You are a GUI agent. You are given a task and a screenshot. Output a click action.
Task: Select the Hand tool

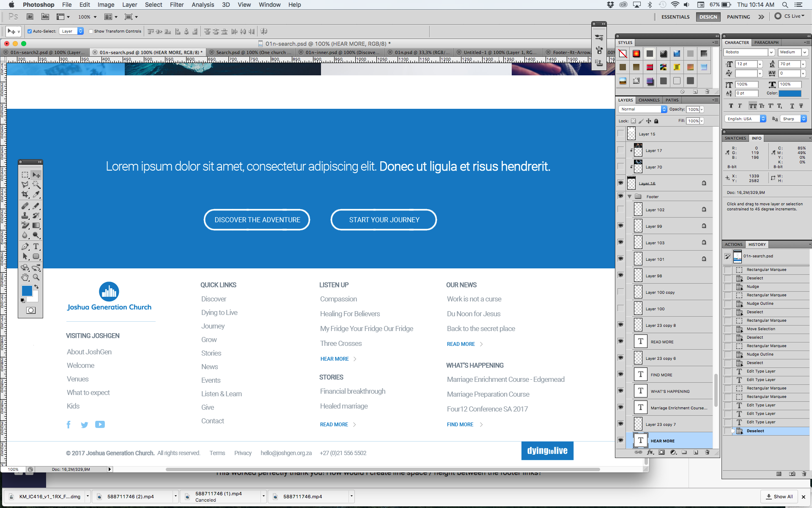[x=25, y=277]
